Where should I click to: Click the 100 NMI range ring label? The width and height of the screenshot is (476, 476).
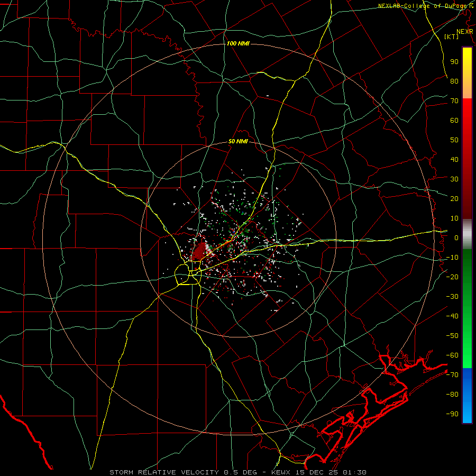pos(238,44)
